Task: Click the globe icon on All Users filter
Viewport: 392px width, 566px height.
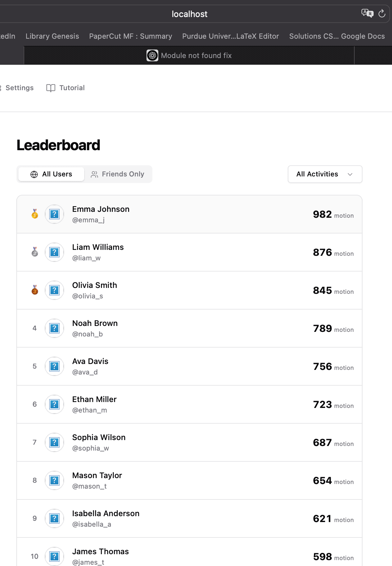Action: [34, 174]
